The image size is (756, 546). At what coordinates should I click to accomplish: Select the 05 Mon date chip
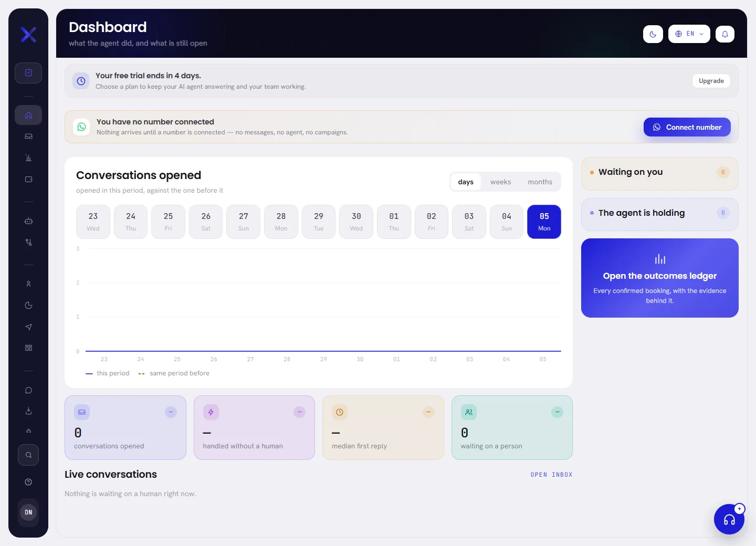tap(544, 222)
